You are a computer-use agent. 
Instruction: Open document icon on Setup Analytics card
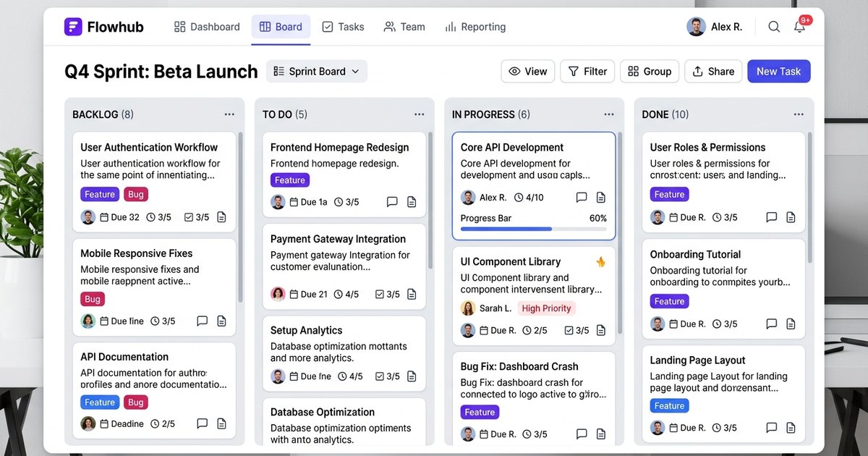coord(412,376)
